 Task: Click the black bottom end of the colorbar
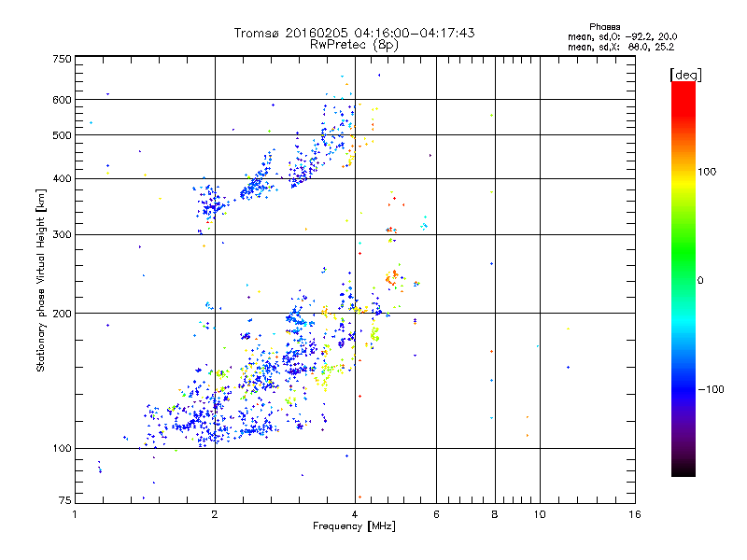[x=684, y=470]
